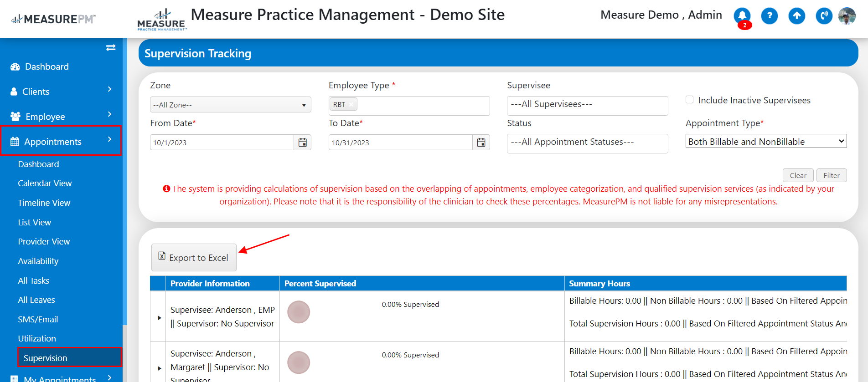Remove the RBT employee type tag
Image resolution: width=868 pixels, height=382 pixels.
point(351,104)
